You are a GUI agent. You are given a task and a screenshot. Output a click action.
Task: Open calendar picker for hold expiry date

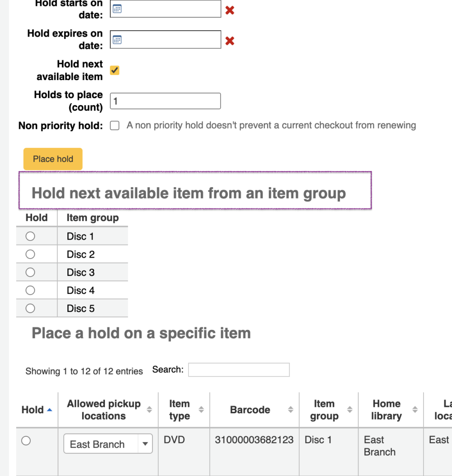coord(117,40)
